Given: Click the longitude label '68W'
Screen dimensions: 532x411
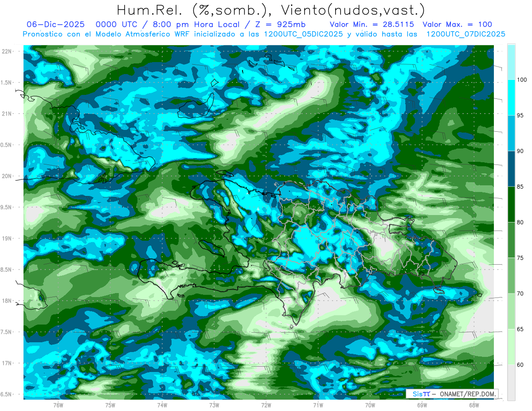Looking at the screenshot, I should click(x=473, y=405).
